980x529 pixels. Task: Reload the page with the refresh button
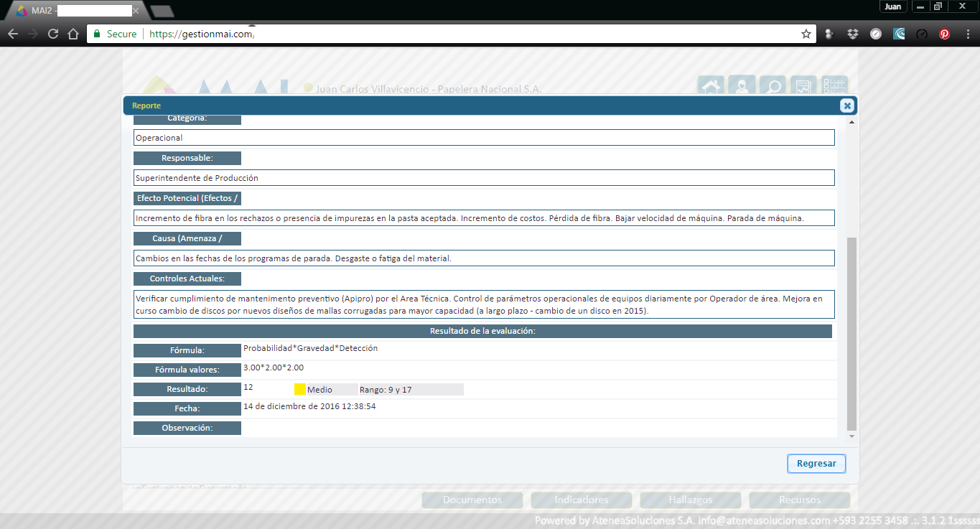click(x=52, y=34)
